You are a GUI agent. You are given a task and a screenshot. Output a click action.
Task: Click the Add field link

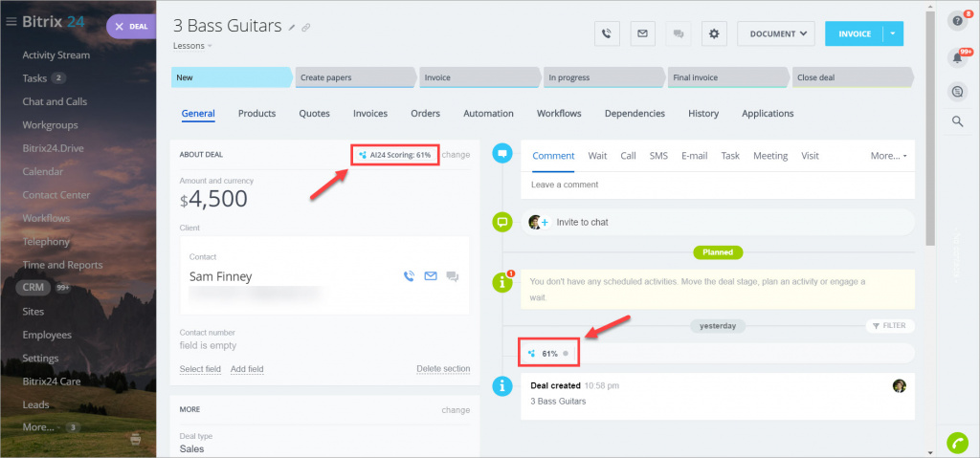point(247,369)
